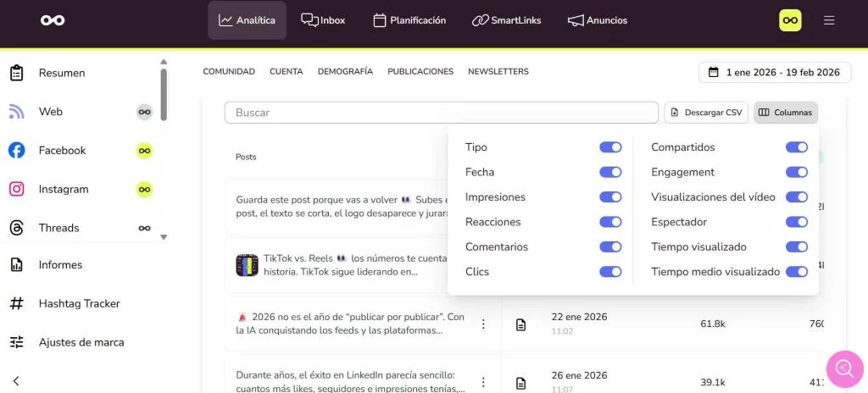Click the Facebook connection badge icon

click(x=144, y=151)
